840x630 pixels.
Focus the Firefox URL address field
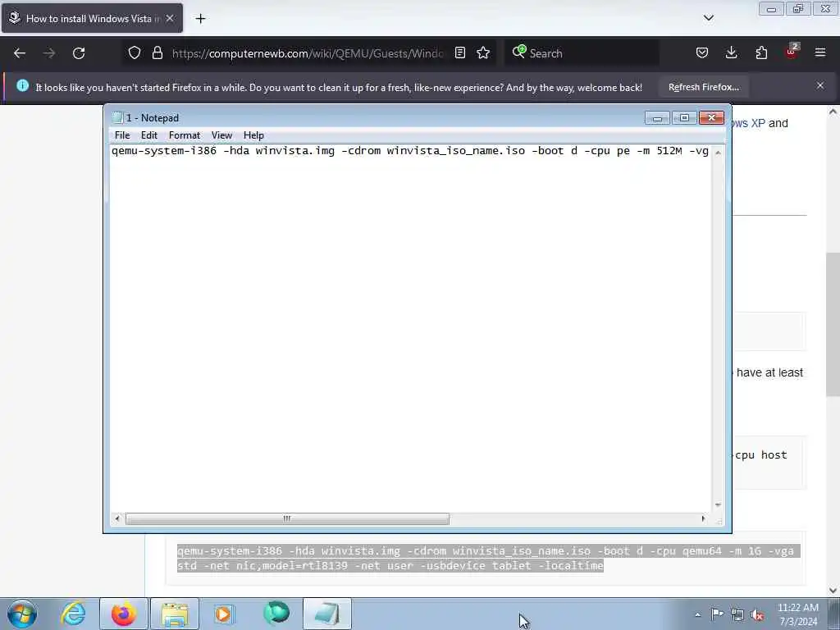(308, 53)
